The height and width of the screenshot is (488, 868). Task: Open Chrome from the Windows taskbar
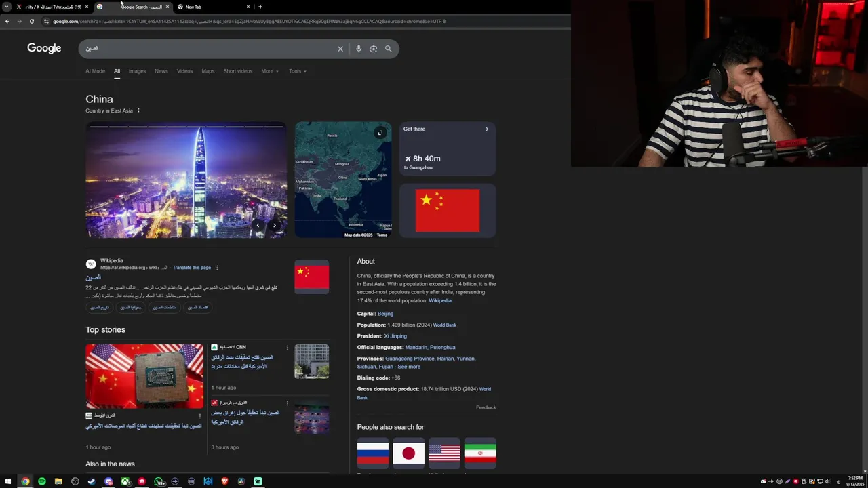25,481
